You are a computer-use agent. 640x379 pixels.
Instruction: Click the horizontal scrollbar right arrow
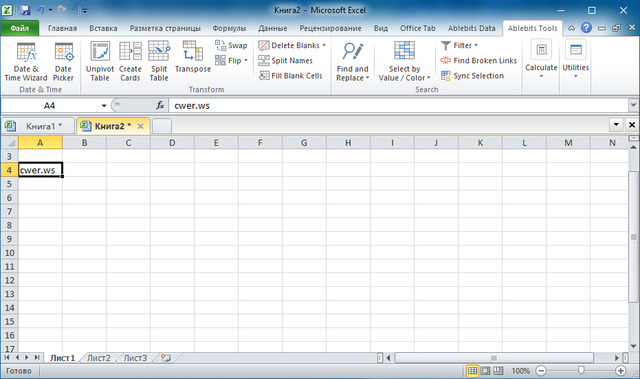click(x=617, y=358)
